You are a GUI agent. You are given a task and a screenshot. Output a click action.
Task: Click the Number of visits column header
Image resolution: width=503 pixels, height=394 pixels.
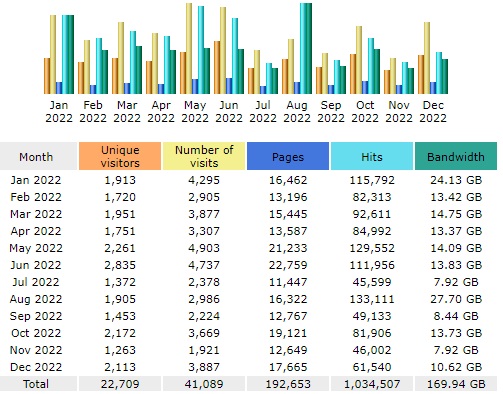[204, 156]
